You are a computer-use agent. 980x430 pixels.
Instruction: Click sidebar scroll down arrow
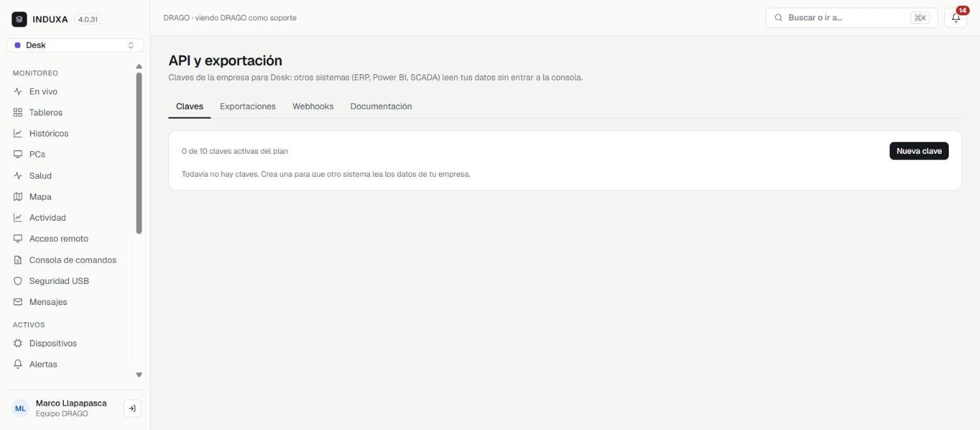[x=139, y=375]
